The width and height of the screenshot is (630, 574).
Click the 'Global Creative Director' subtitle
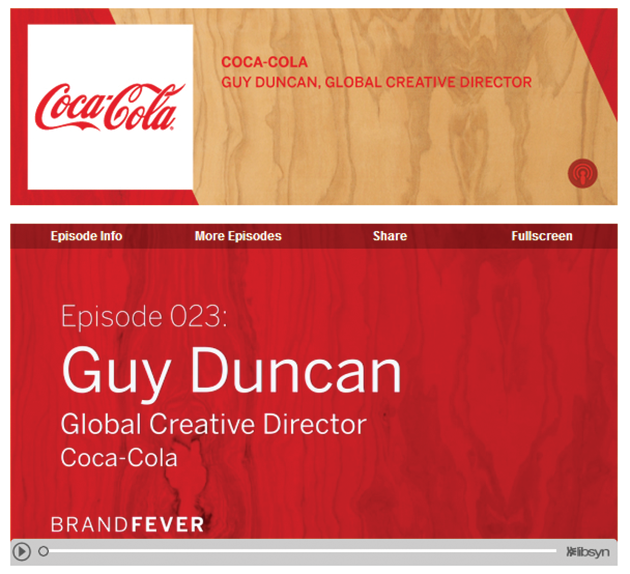click(214, 424)
